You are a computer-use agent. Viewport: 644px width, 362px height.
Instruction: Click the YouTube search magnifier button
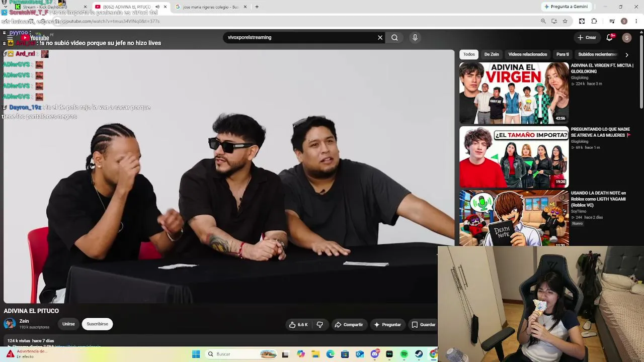coord(394,37)
